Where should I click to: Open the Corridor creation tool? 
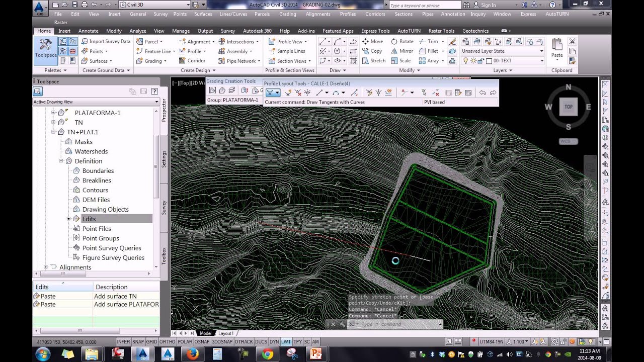192,60
